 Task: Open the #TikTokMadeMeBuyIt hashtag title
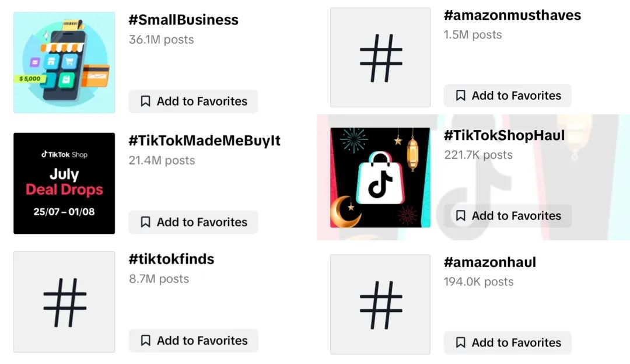coord(205,141)
